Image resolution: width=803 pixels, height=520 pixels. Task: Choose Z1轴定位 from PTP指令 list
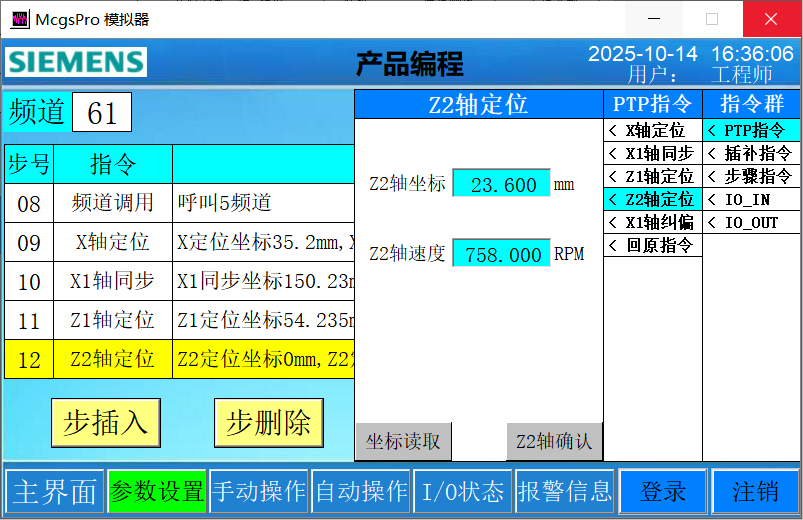tap(653, 176)
